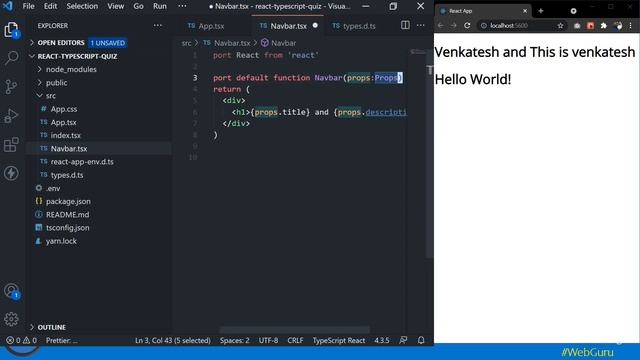Expand the public folder
Image resolution: width=640 pixels, height=360 pixels.
pos(56,82)
